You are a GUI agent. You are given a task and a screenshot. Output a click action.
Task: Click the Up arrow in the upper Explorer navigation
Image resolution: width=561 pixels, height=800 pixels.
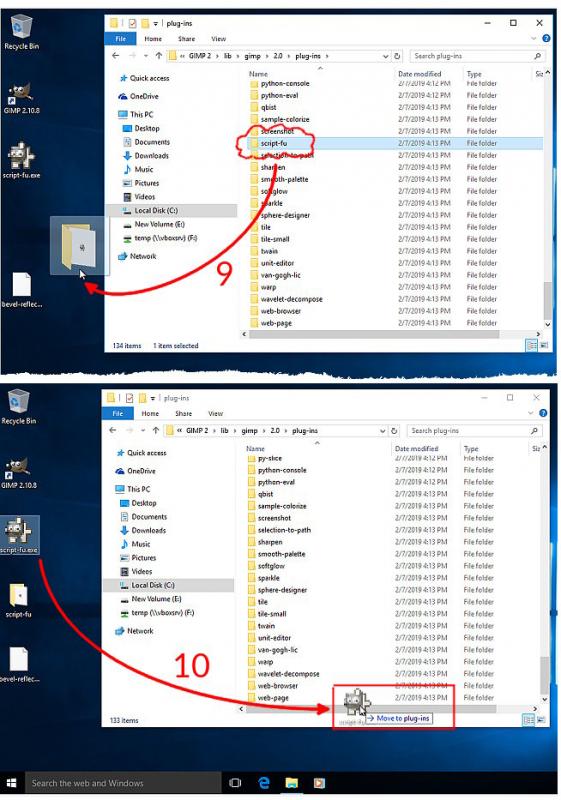[159, 56]
